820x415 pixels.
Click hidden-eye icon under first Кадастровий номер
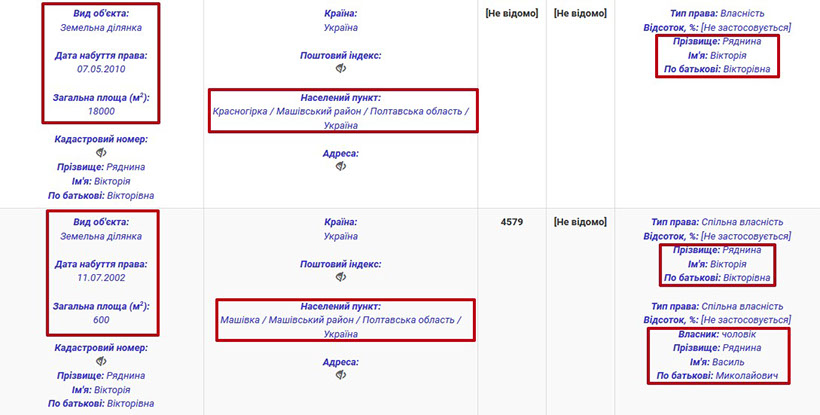(x=101, y=153)
